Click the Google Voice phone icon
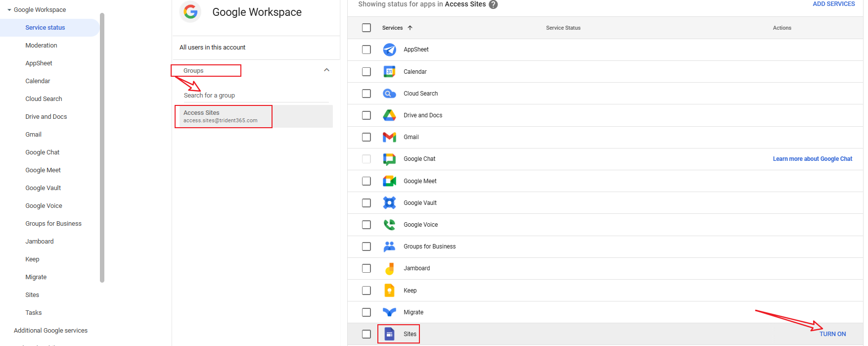 (x=389, y=225)
